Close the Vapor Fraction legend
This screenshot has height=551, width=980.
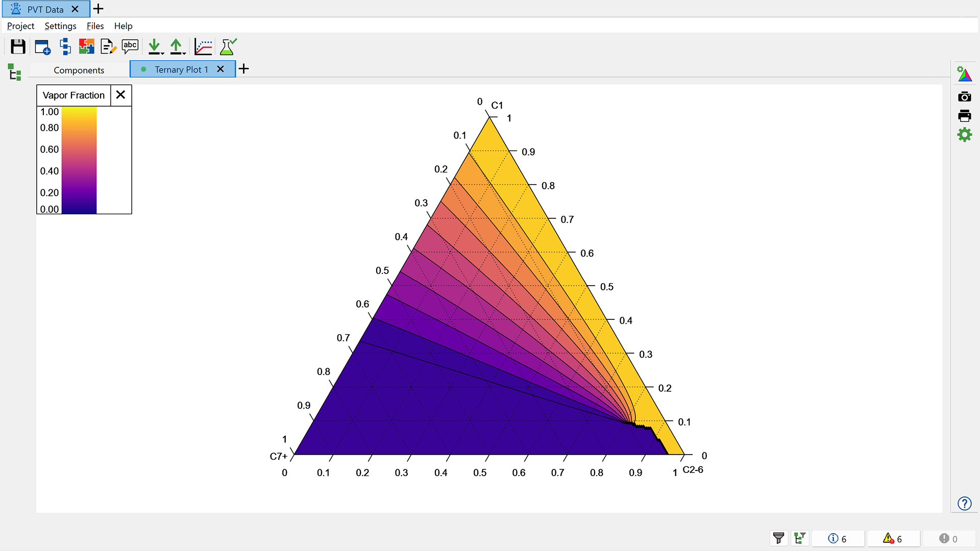120,95
